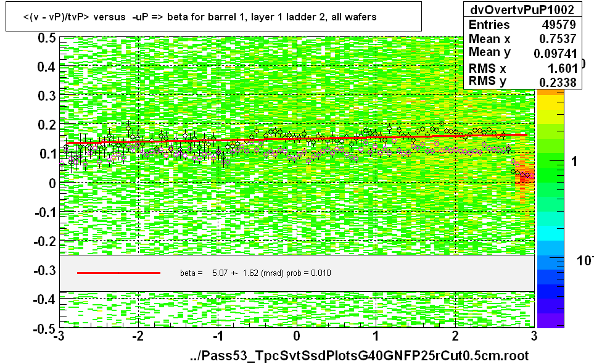Select the stats box title dvOvertvPuP1002
This screenshot has width=594, height=364.
pos(522,9)
